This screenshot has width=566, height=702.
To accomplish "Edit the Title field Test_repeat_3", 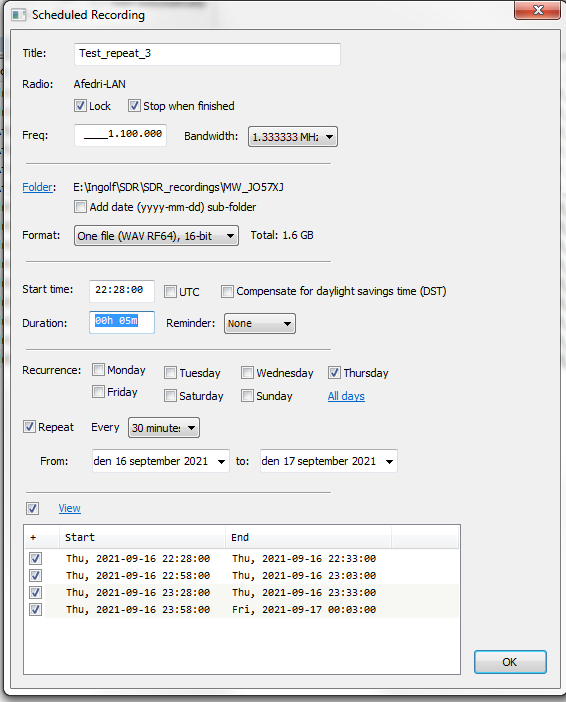I will click(x=207, y=54).
